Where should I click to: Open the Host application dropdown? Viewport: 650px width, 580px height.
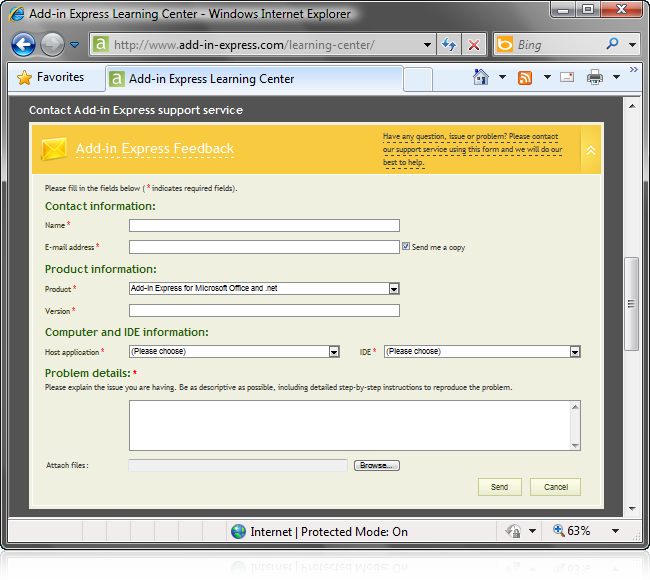coord(234,352)
